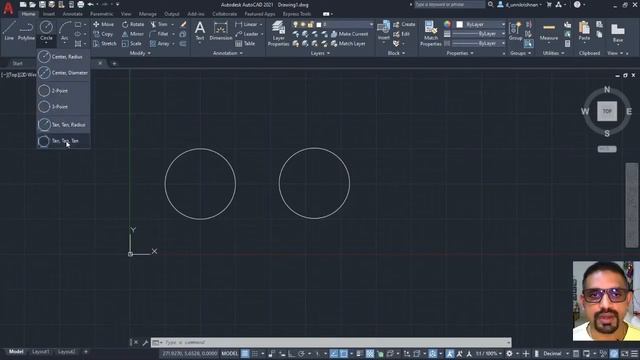Open the Decimal units dropdown
This screenshot has width=640, height=360.
[x=555, y=353]
